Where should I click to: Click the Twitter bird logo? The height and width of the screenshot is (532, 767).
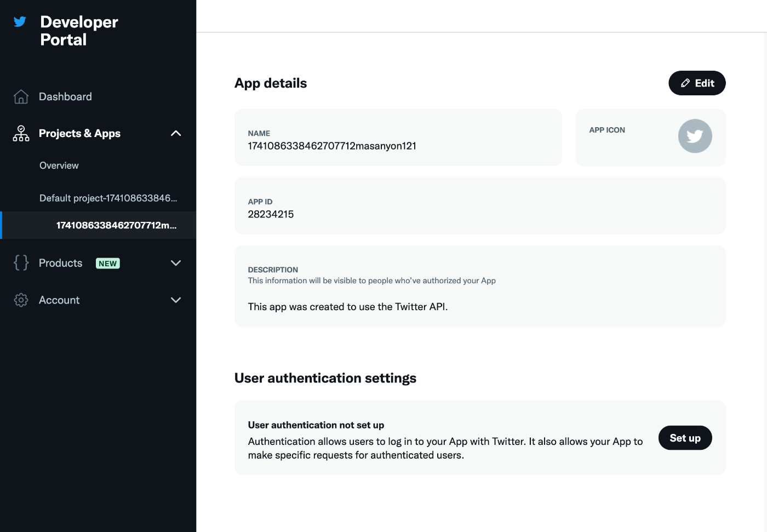tap(20, 22)
